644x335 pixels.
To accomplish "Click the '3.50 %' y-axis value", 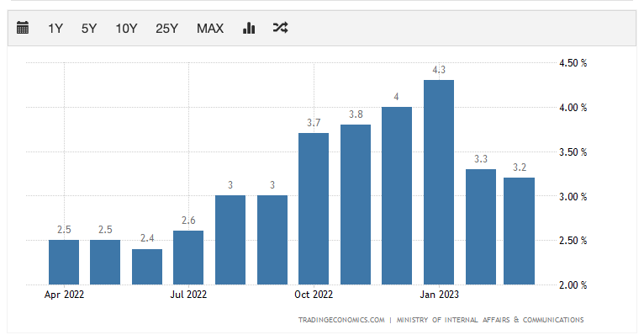I will [x=573, y=152].
